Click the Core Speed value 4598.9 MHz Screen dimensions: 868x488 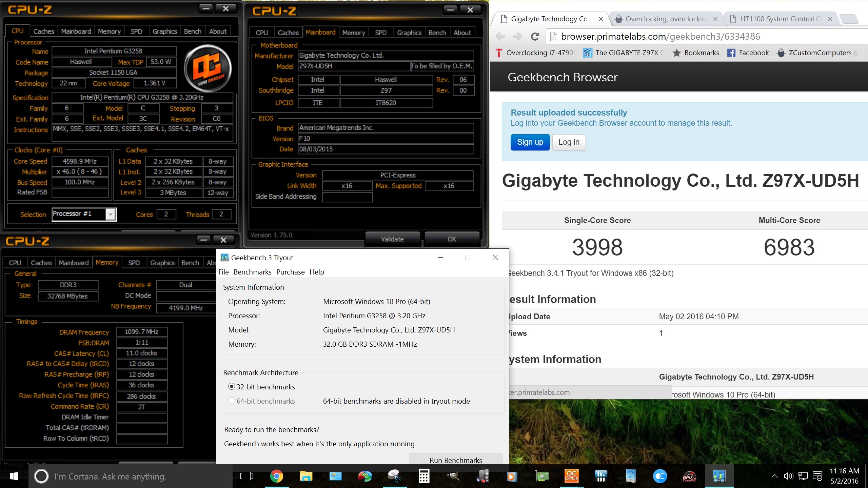tap(80, 161)
